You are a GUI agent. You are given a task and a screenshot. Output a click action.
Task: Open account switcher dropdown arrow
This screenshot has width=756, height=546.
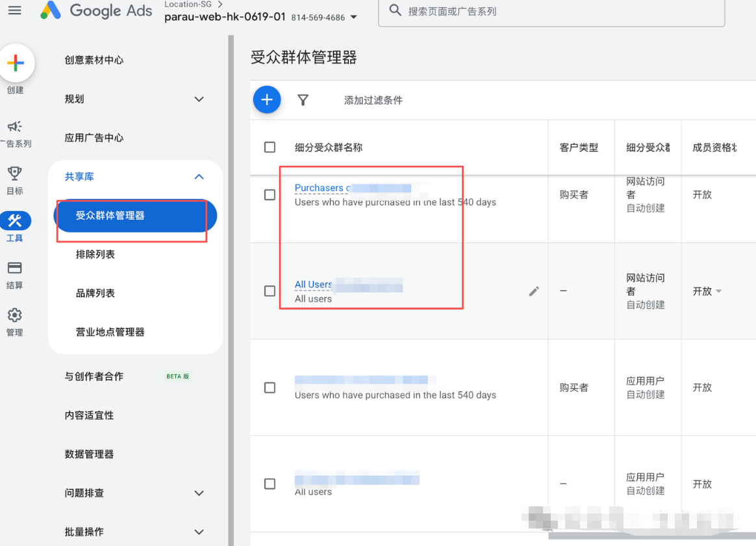[x=354, y=18]
